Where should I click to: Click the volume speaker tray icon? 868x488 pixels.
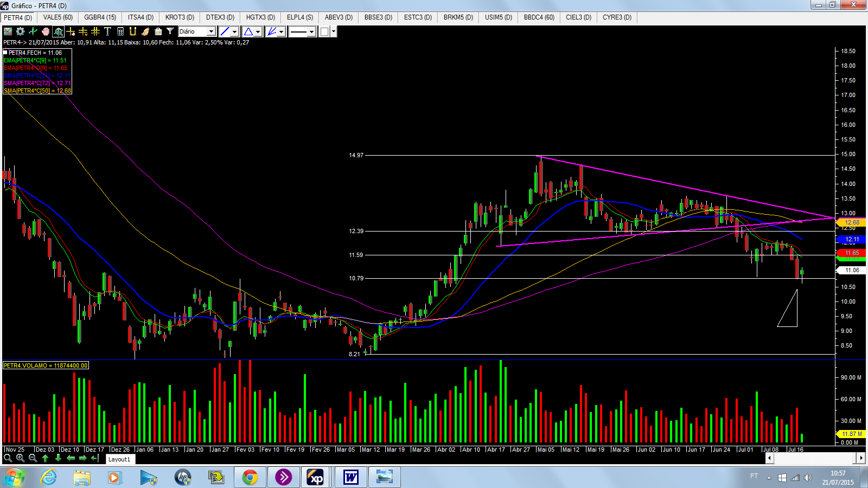(x=808, y=477)
